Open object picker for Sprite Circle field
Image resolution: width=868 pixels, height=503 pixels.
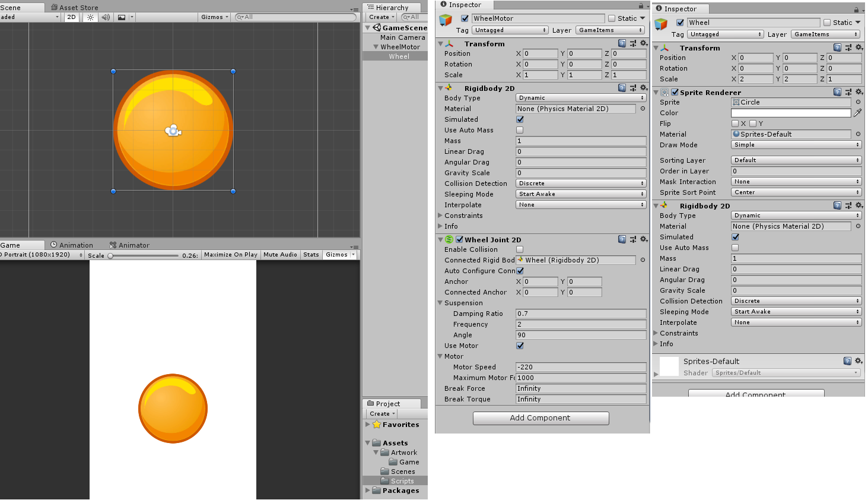pos(858,102)
